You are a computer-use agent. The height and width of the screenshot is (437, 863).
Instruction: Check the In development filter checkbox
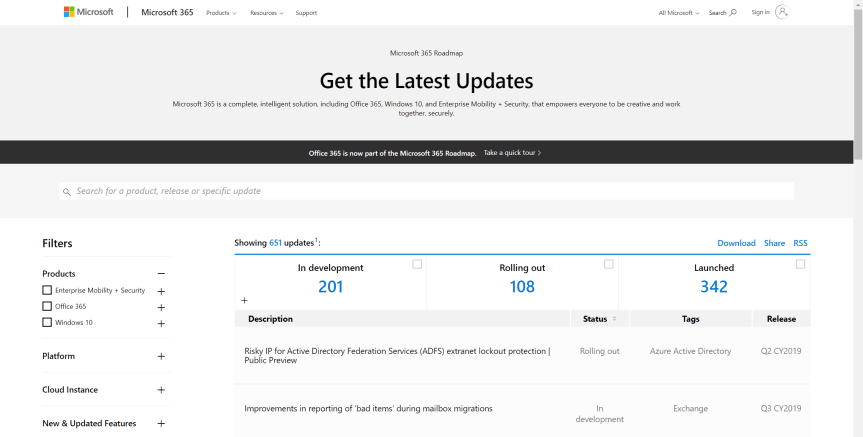[417, 264]
